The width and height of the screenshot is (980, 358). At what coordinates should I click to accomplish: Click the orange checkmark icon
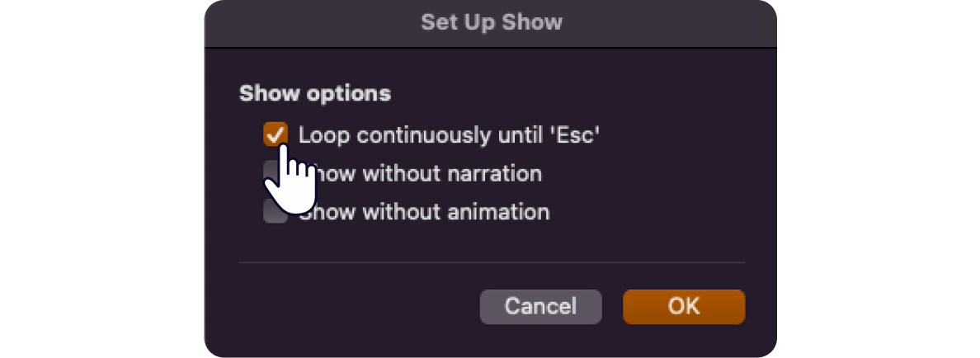point(275,134)
